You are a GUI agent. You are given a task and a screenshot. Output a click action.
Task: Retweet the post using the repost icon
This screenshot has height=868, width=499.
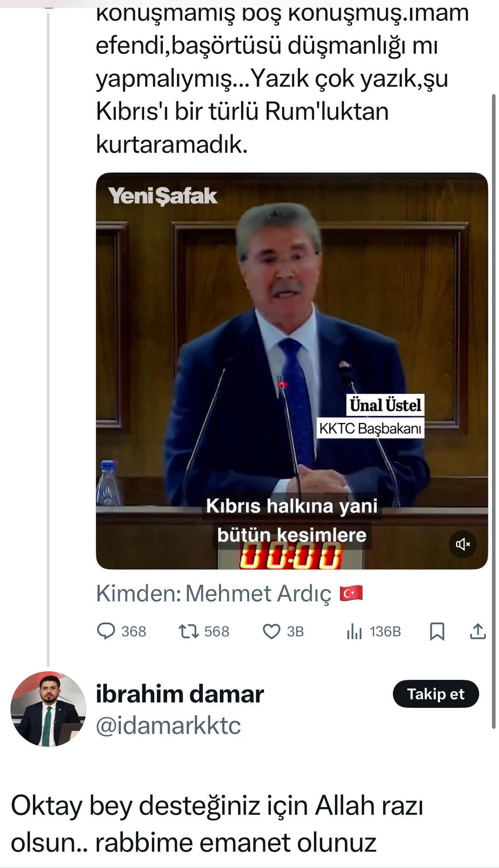189,631
